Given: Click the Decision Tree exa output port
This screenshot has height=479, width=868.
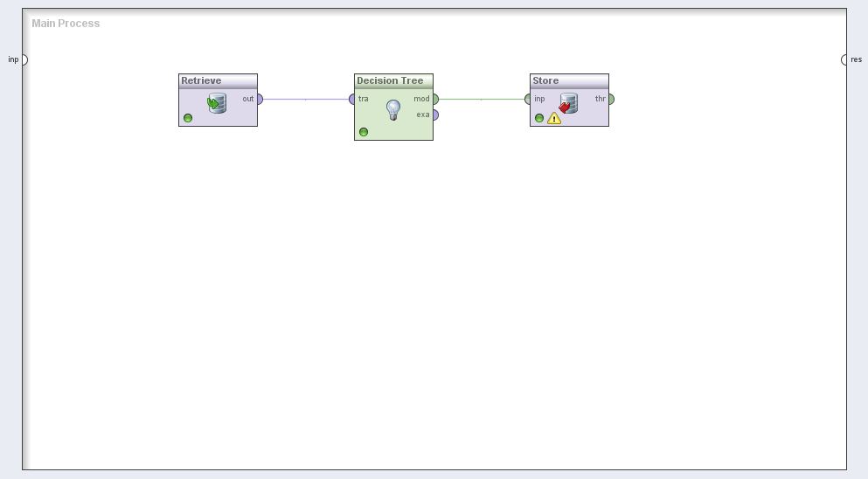Looking at the screenshot, I should click(x=434, y=115).
